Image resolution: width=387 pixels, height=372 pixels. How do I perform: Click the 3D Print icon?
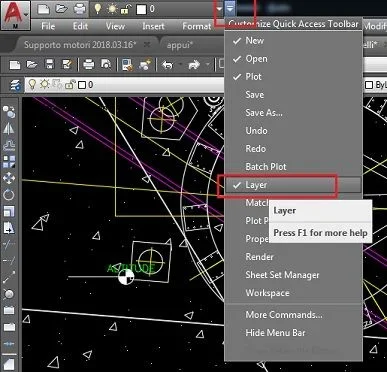tap(145, 64)
